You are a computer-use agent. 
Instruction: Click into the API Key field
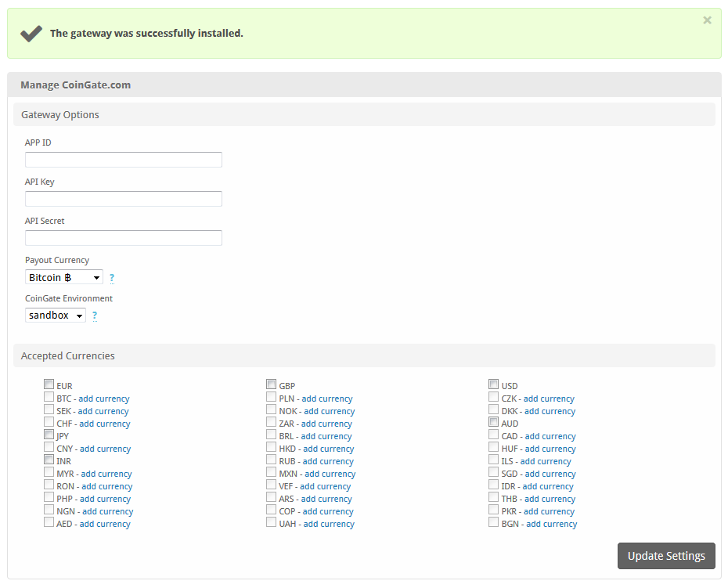click(124, 199)
